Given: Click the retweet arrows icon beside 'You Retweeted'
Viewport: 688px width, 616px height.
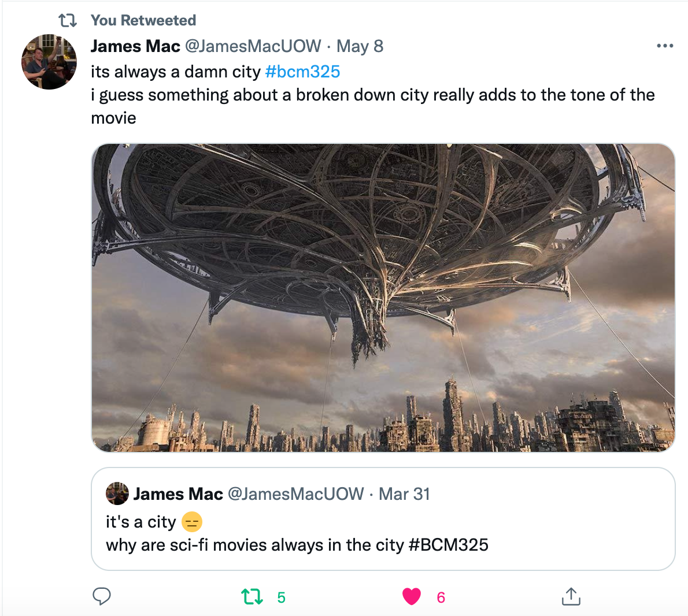Looking at the screenshot, I should click(68, 21).
